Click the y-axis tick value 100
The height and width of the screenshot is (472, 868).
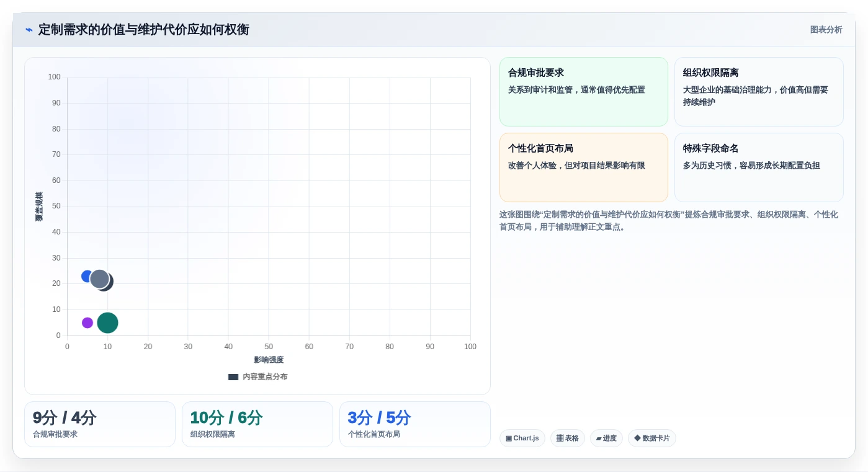[x=55, y=77]
